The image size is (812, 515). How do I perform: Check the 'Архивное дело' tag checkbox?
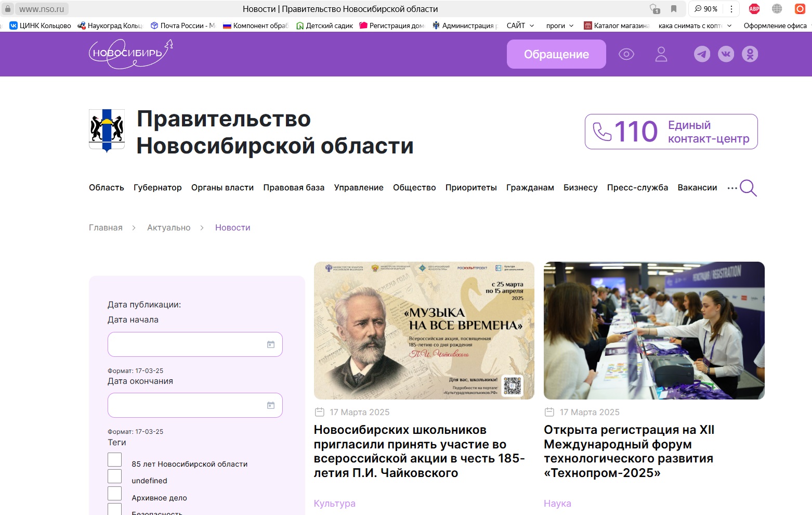point(114,494)
